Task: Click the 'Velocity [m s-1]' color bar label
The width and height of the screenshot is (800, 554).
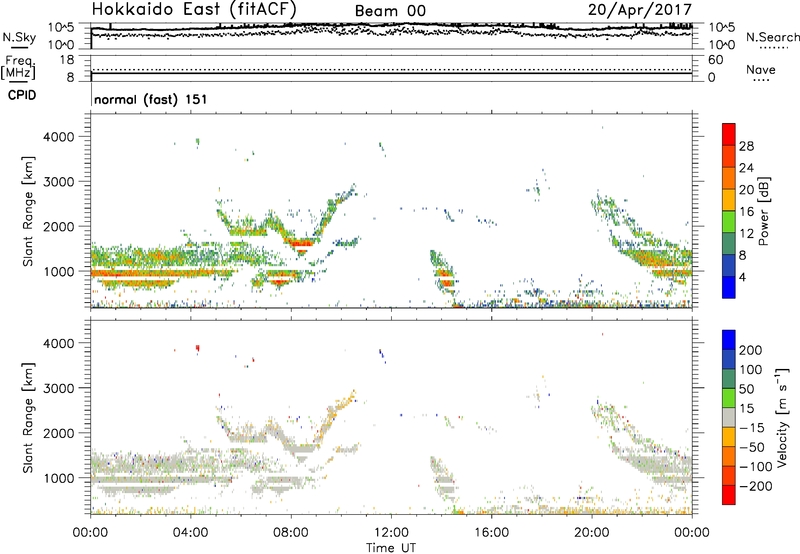Action: pos(781,417)
